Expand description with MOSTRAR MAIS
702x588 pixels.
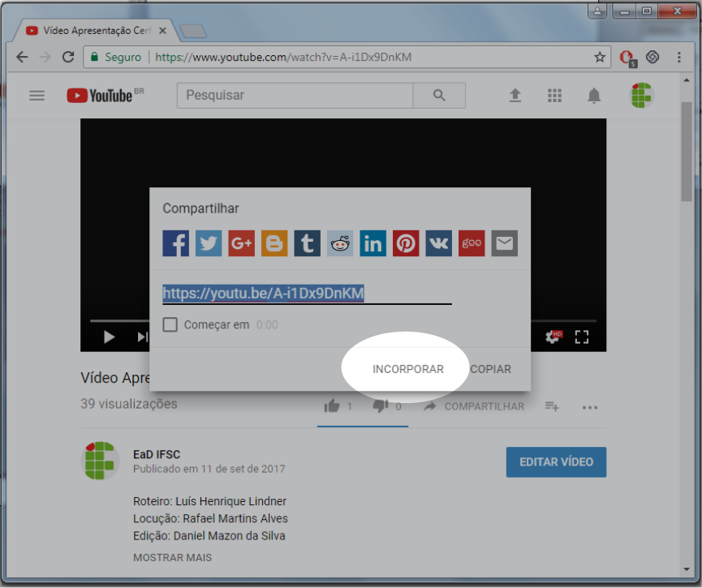[172, 557]
